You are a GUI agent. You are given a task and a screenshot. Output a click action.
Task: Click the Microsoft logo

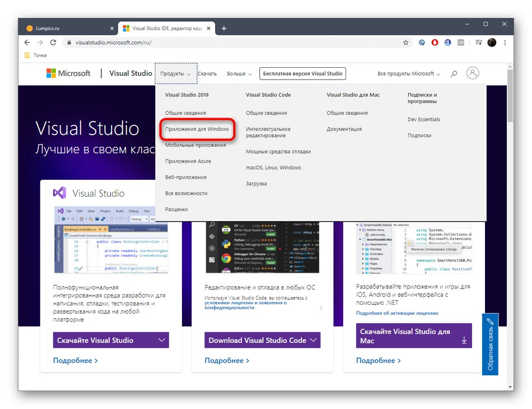click(68, 73)
